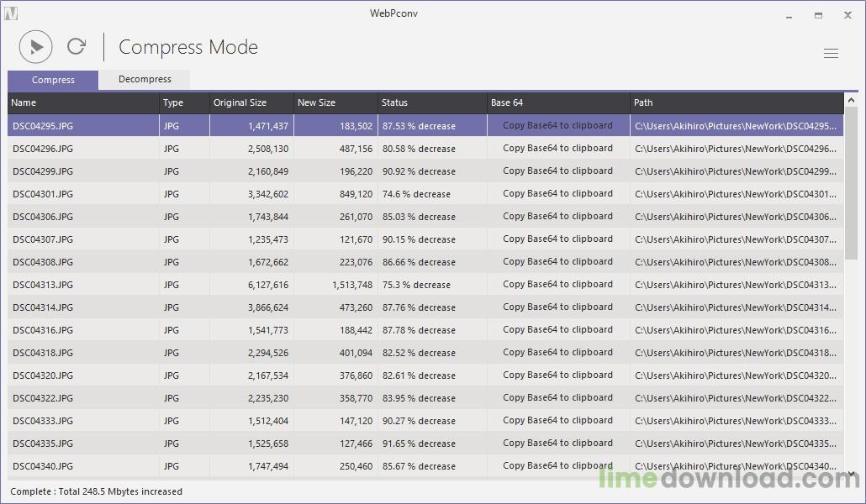Click the start conversion play icon
866x504 pixels.
pyautogui.click(x=35, y=47)
